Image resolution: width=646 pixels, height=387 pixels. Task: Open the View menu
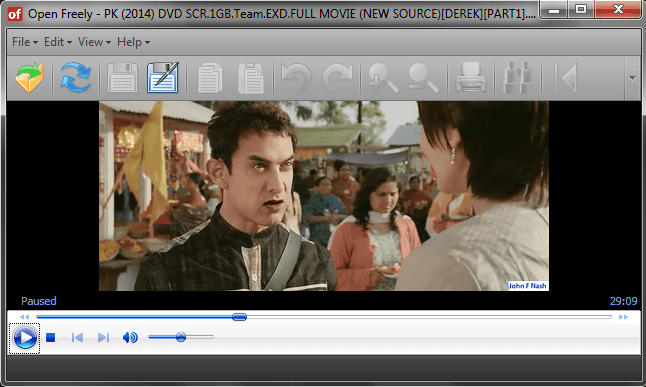94,42
